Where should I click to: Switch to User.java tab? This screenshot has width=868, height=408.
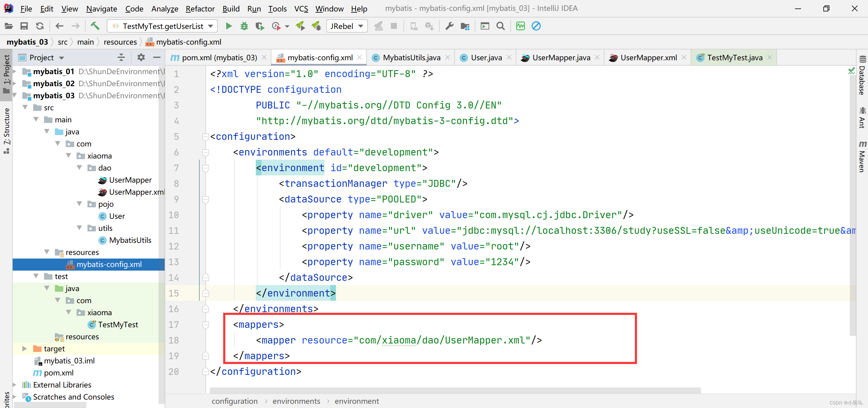(486, 58)
